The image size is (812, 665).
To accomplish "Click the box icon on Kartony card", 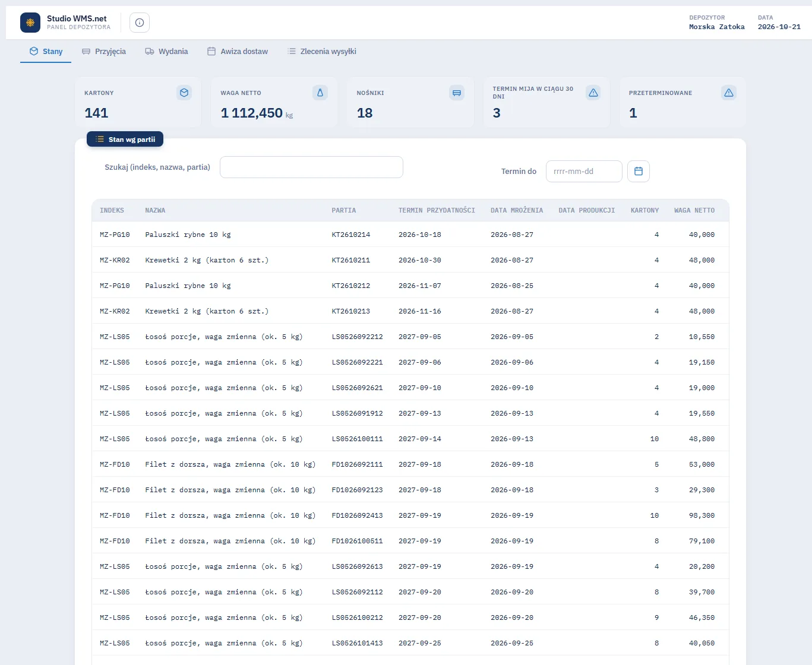I will click(184, 93).
